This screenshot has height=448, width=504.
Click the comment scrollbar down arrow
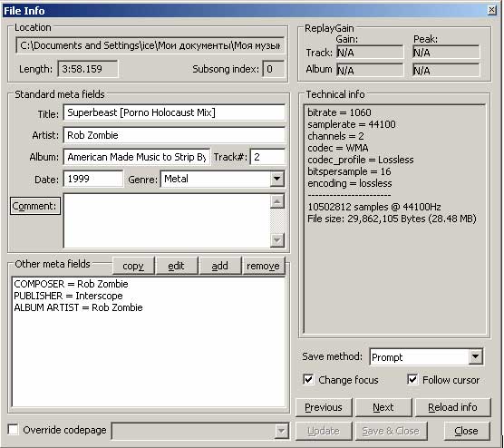point(277,240)
